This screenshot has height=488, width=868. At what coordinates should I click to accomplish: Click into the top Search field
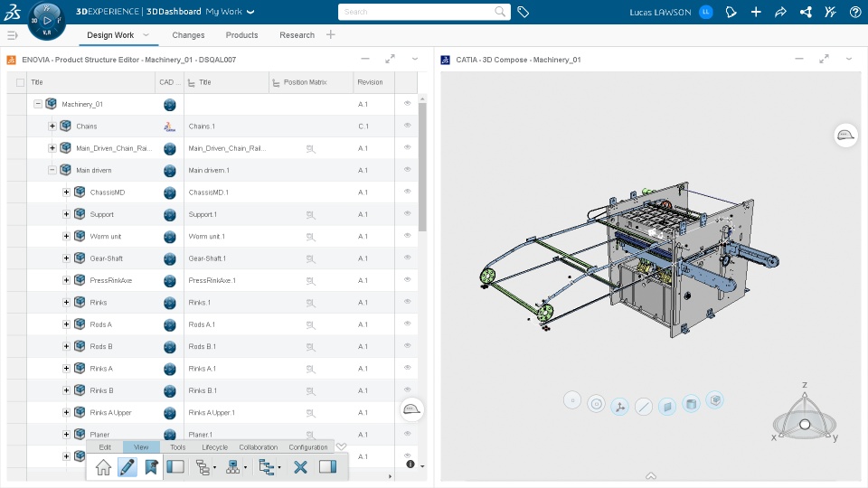[x=424, y=12]
